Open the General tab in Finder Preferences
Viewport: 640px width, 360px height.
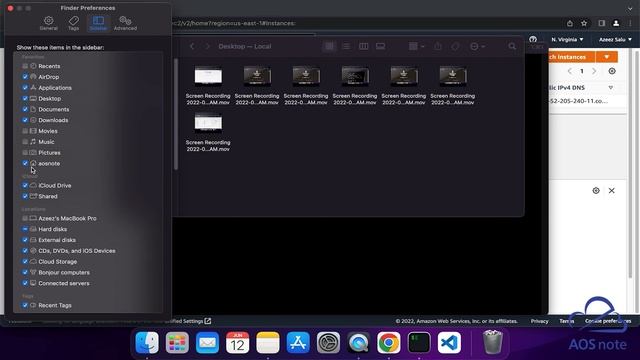pos(49,23)
